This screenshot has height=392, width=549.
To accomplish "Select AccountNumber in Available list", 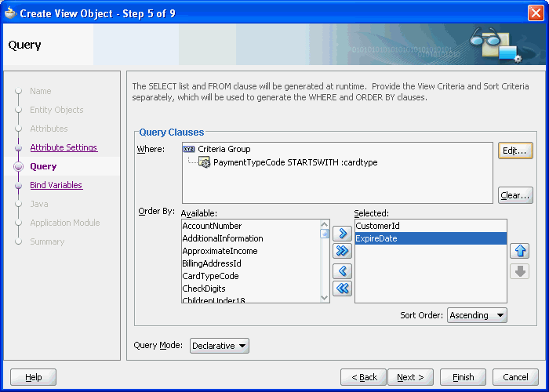I will tap(251, 226).
